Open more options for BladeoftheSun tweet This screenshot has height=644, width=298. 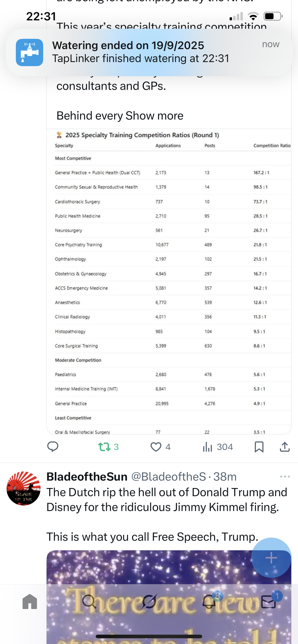coord(285,477)
